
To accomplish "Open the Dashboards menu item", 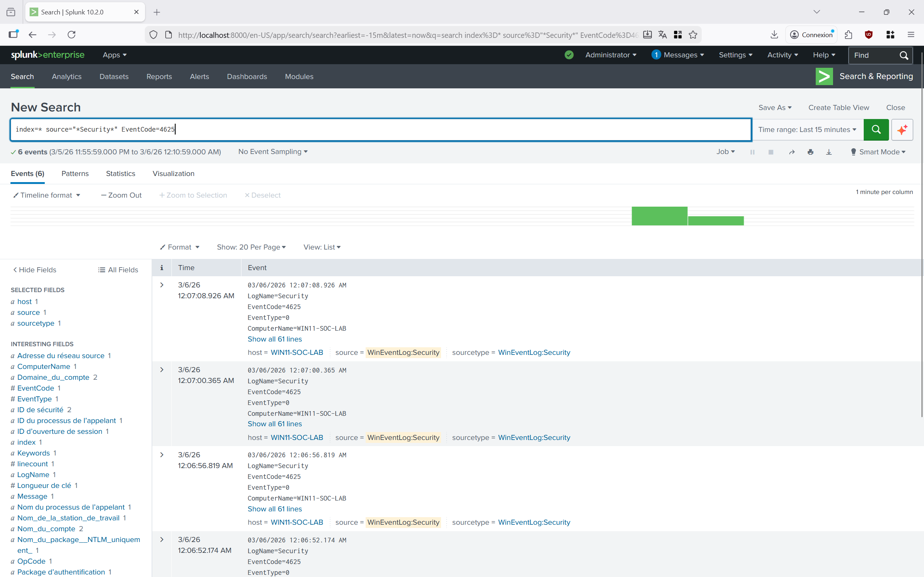I will click(x=247, y=77).
